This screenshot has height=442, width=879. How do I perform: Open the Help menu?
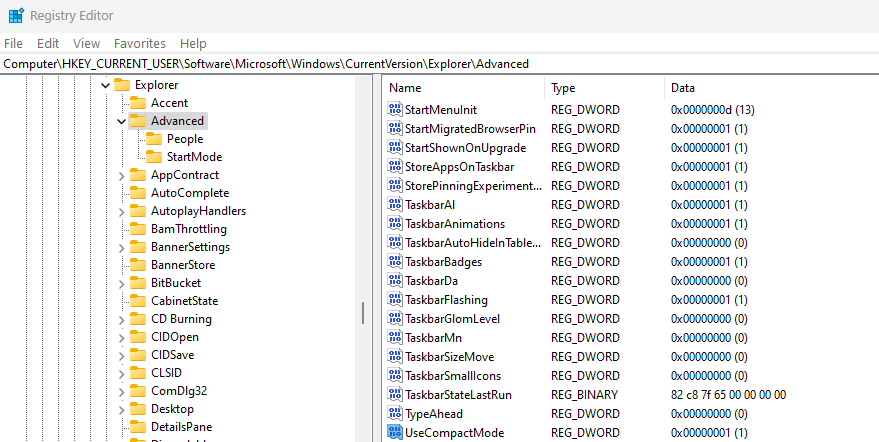click(193, 43)
